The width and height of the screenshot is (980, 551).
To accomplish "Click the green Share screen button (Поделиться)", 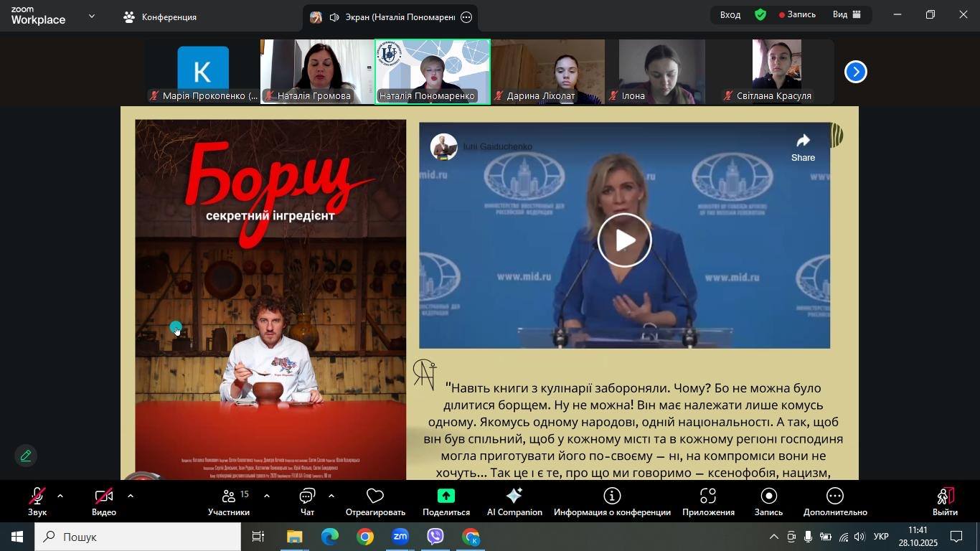I will pyautogui.click(x=446, y=501).
